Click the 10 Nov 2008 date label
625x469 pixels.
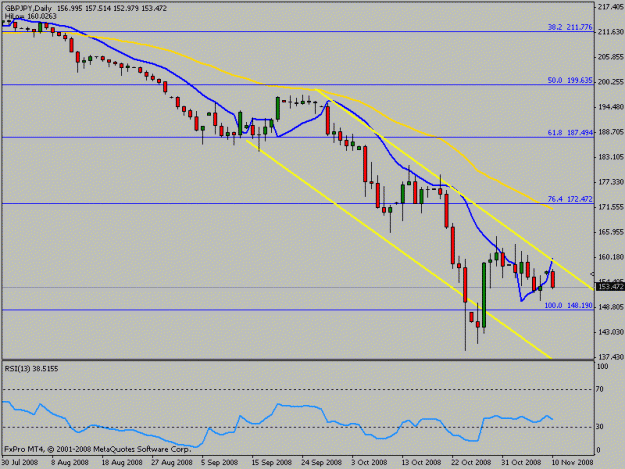pos(572,463)
